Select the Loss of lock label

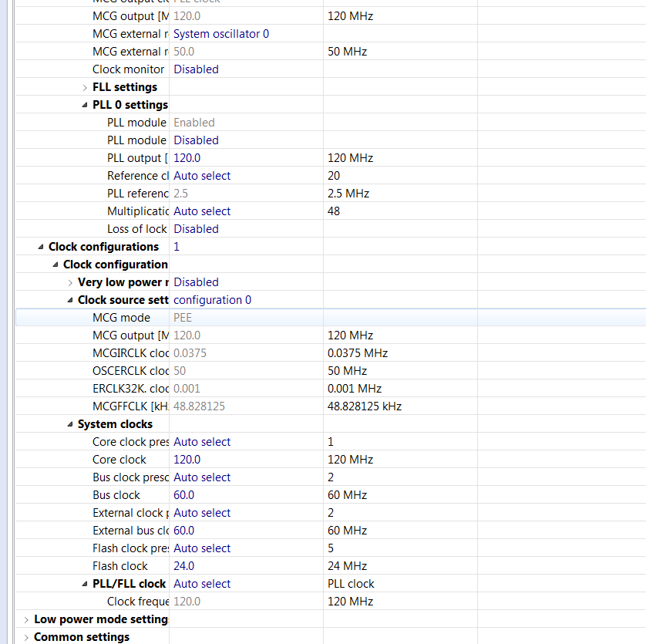point(137,229)
